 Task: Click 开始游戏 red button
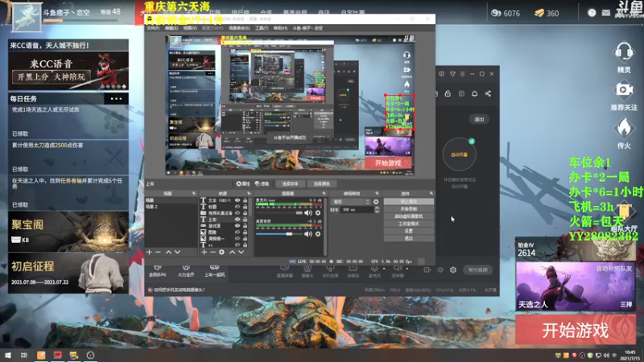click(576, 330)
